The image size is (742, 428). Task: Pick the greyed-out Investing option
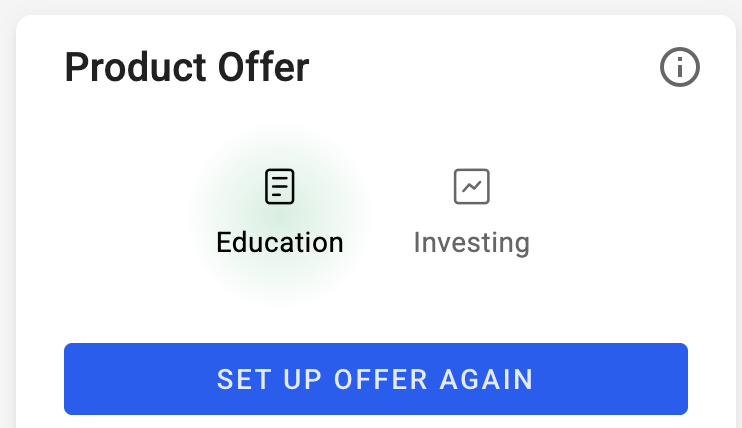[472, 213]
